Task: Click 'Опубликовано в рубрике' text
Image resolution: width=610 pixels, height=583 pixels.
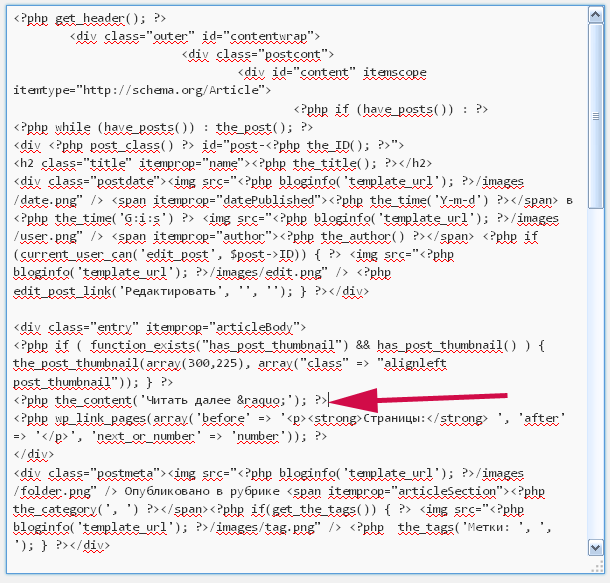Action: [x=202, y=491]
